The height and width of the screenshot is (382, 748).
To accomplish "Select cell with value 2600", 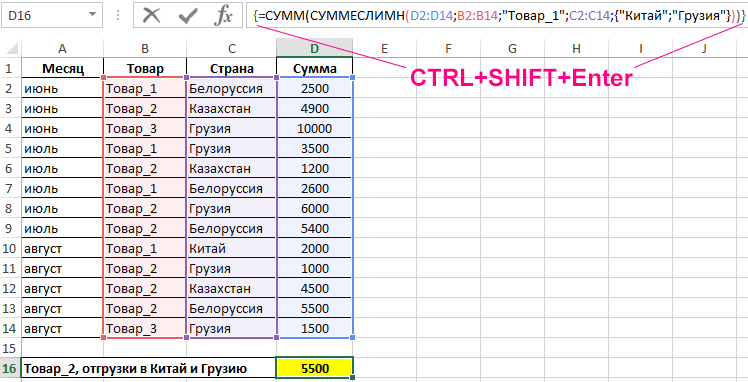I will point(314,188).
